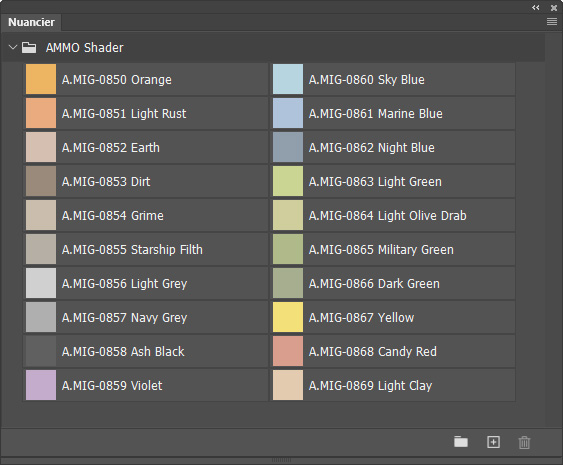Collapse panel with double-arrow icon
The image size is (563, 465).
(x=535, y=8)
